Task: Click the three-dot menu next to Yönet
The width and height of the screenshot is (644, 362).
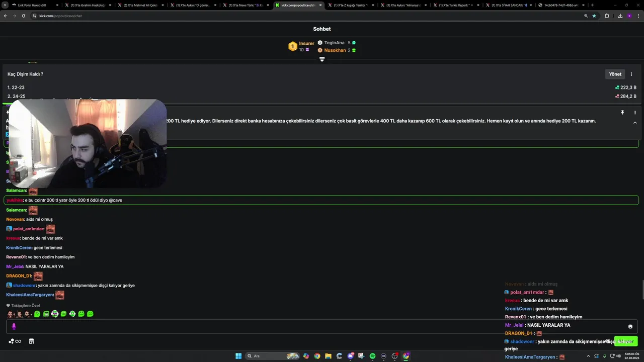Action: click(631, 74)
